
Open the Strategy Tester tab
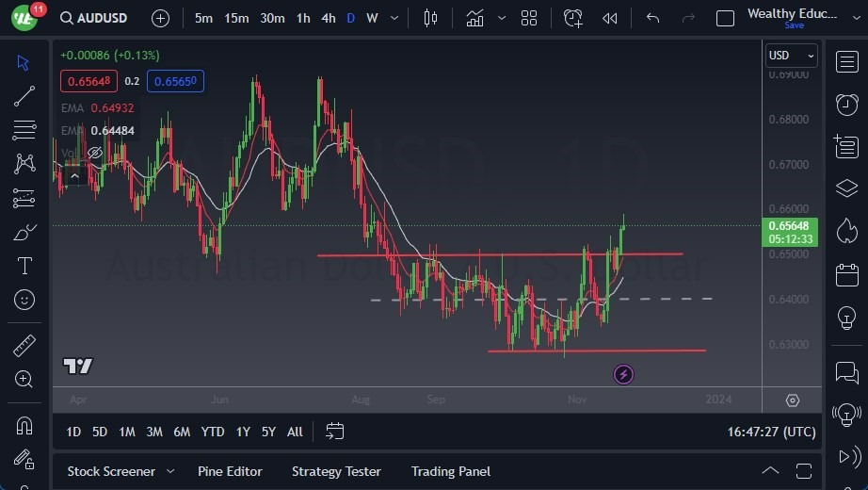337,471
